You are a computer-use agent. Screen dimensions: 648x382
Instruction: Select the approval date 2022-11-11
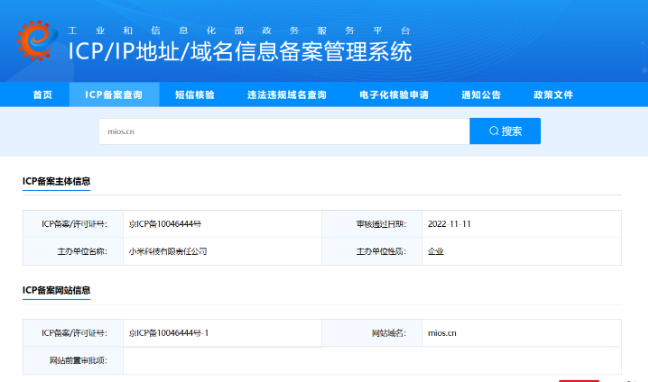449,224
